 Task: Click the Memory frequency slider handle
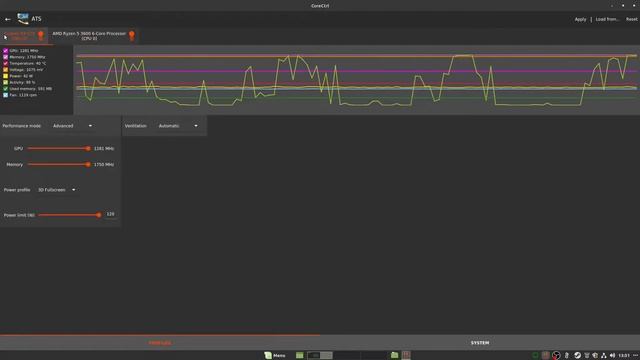click(88, 164)
